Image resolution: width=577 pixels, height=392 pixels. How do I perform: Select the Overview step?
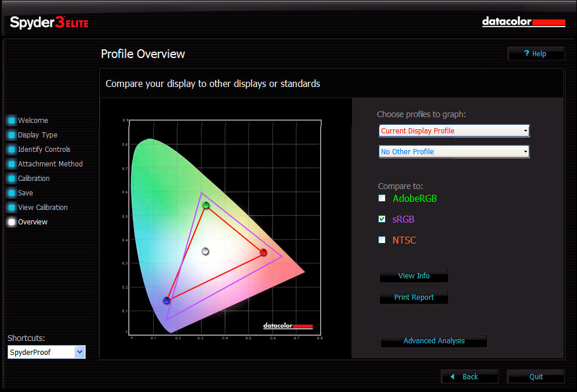[x=32, y=222]
